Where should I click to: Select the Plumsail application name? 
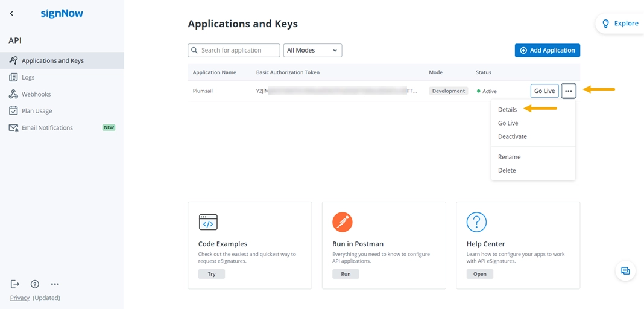click(203, 91)
